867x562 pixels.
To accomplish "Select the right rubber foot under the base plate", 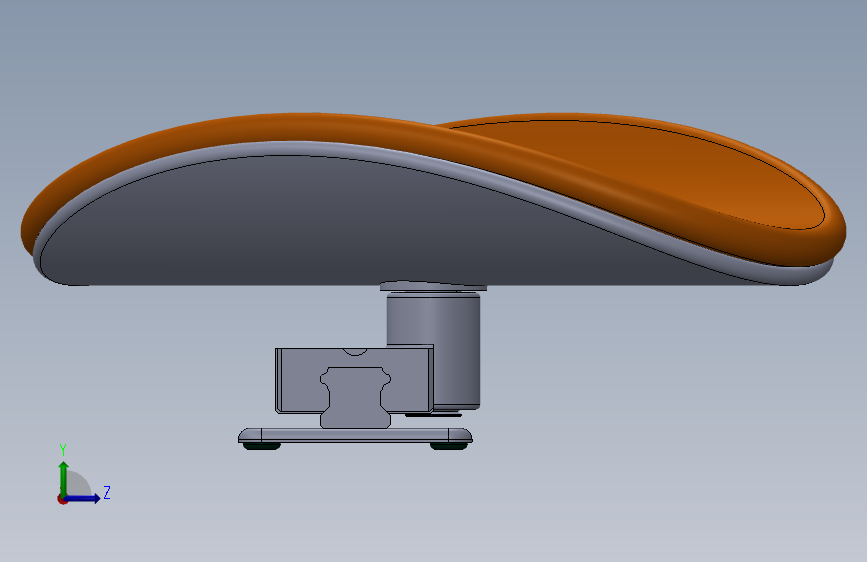I will pos(448,446).
